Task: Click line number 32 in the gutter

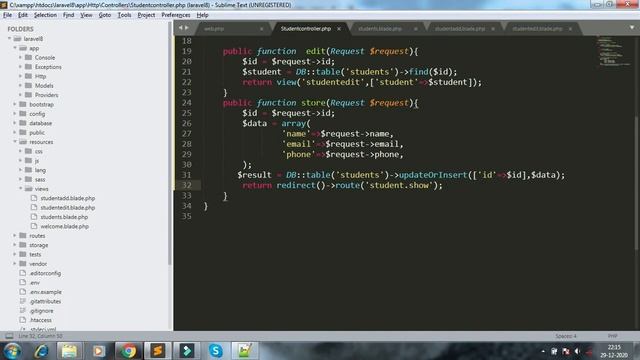Action: (187, 185)
